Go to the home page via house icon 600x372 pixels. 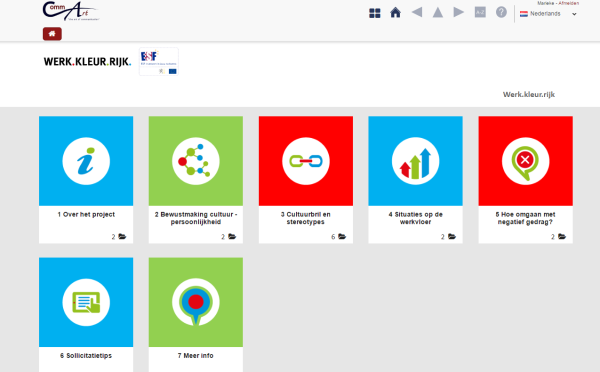pyautogui.click(x=395, y=13)
